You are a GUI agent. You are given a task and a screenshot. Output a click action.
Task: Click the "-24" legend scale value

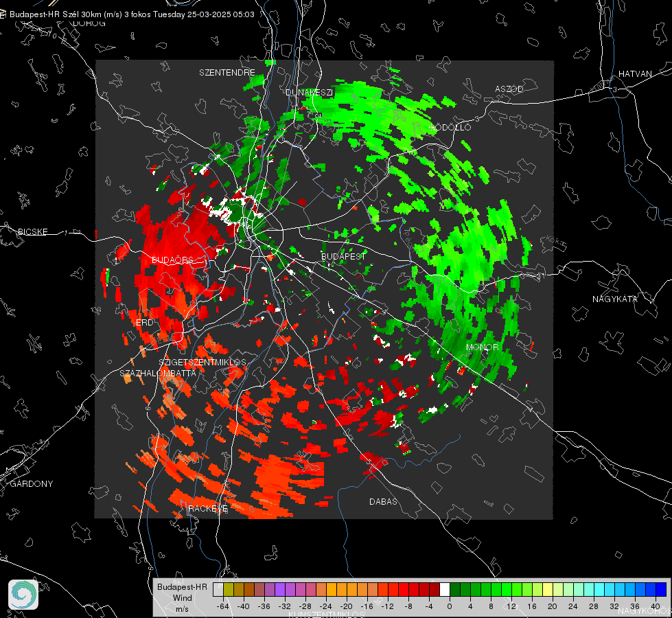tap(326, 606)
